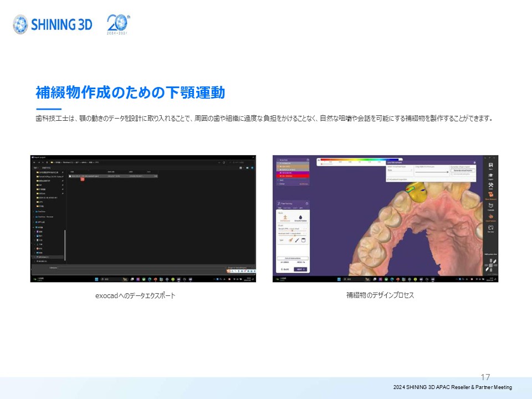The height and width of the screenshot is (399, 532).
Task: Adjust the brush Strength slider
Action: click(291, 230)
